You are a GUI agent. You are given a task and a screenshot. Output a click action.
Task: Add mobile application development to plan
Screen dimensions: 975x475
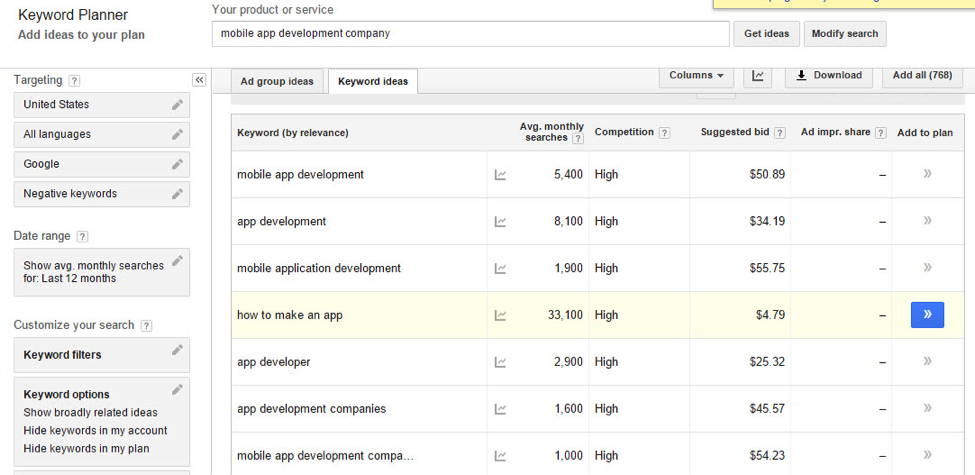click(928, 268)
